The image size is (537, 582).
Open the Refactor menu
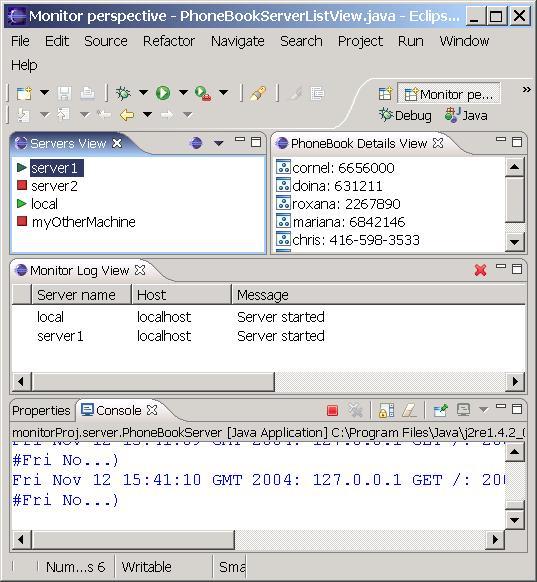pyautogui.click(x=168, y=41)
